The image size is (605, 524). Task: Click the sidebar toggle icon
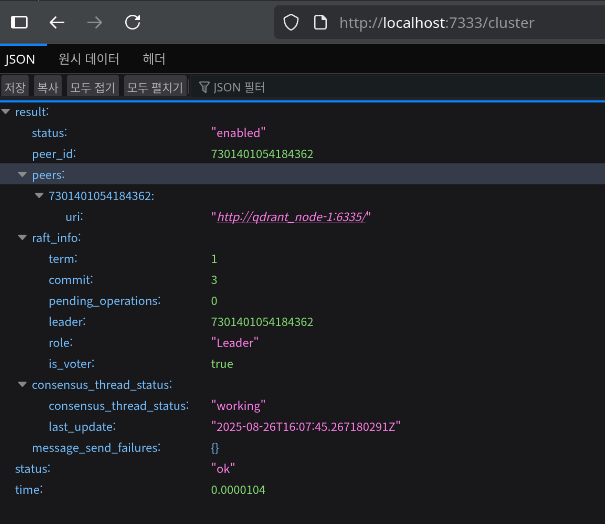coord(19,22)
